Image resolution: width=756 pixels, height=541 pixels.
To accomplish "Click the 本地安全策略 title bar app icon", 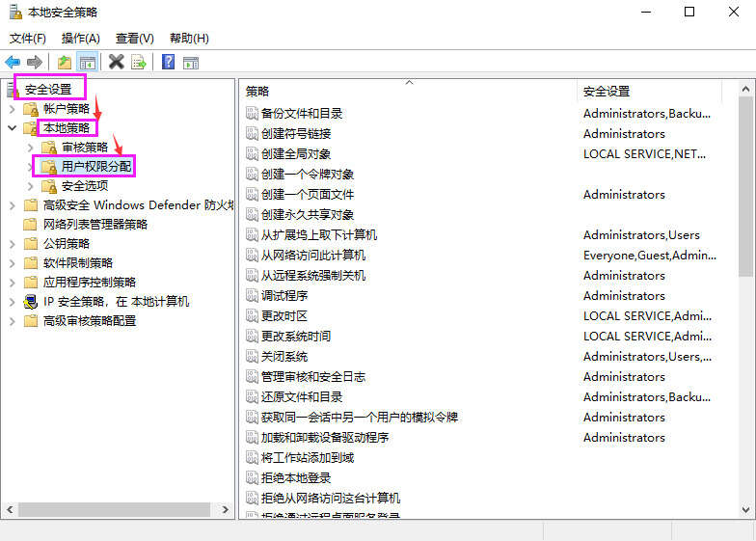I will tap(15, 12).
